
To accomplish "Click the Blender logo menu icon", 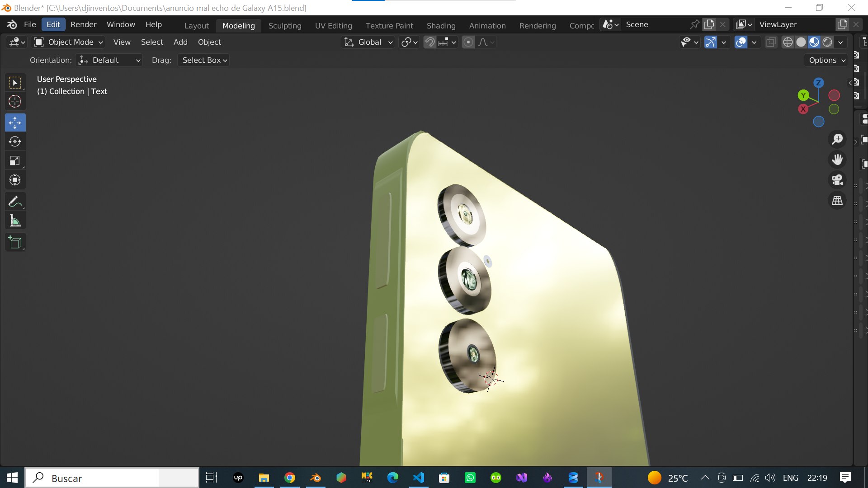I will click(x=12, y=24).
